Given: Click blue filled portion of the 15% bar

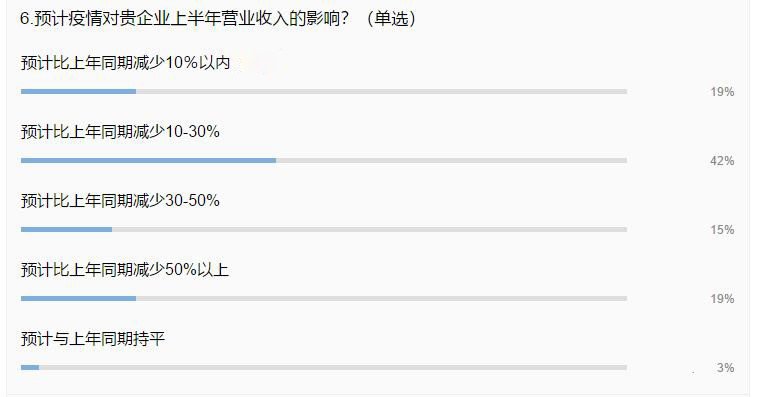Looking at the screenshot, I should click(x=67, y=229).
